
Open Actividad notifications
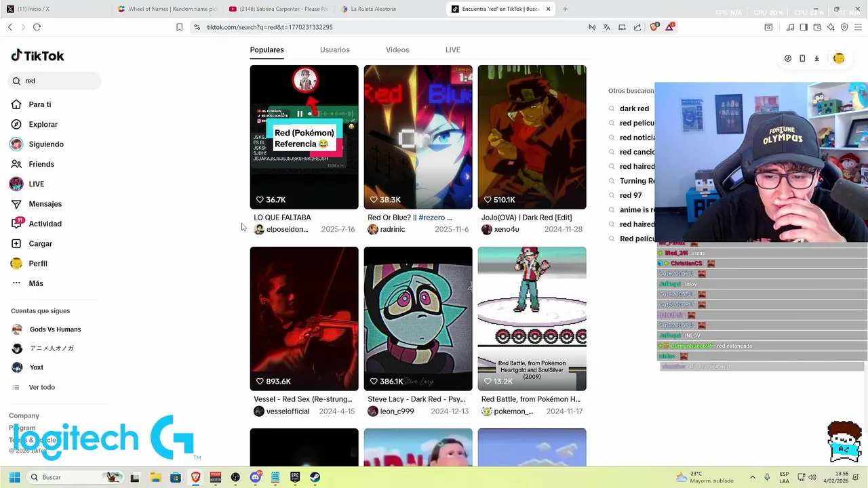coord(37,224)
